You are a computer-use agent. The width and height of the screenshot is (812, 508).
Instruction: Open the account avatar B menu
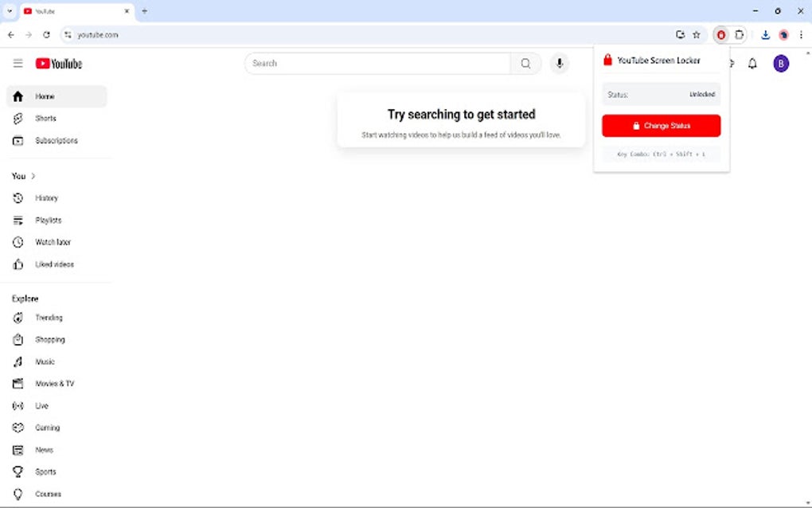(781, 63)
